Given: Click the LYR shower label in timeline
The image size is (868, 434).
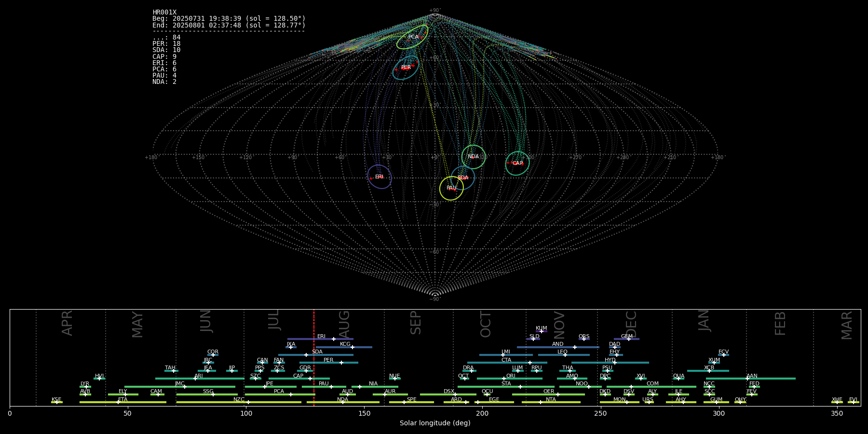Looking at the screenshot, I should pyautogui.click(x=85, y=383).
